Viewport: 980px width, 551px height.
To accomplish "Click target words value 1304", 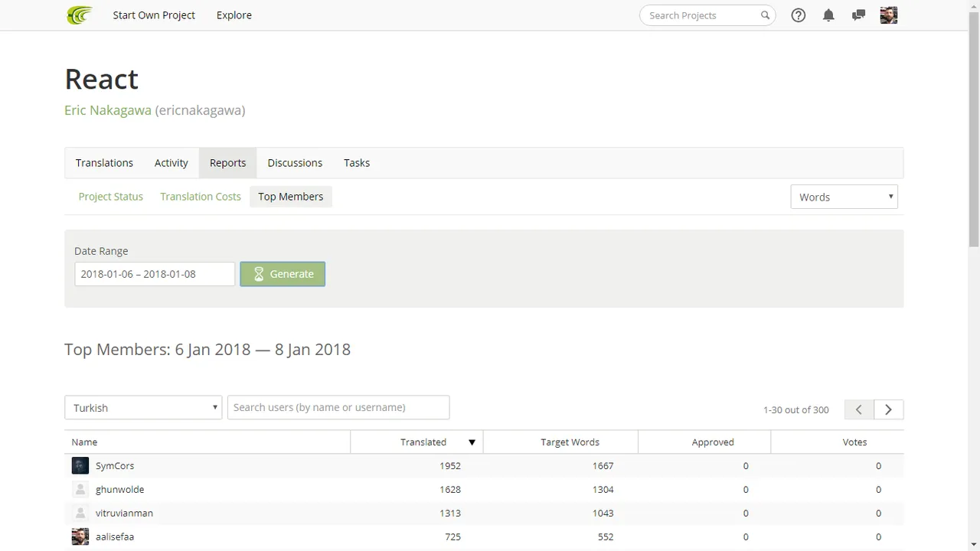I will pyautogui.click(x=603, y=489).
